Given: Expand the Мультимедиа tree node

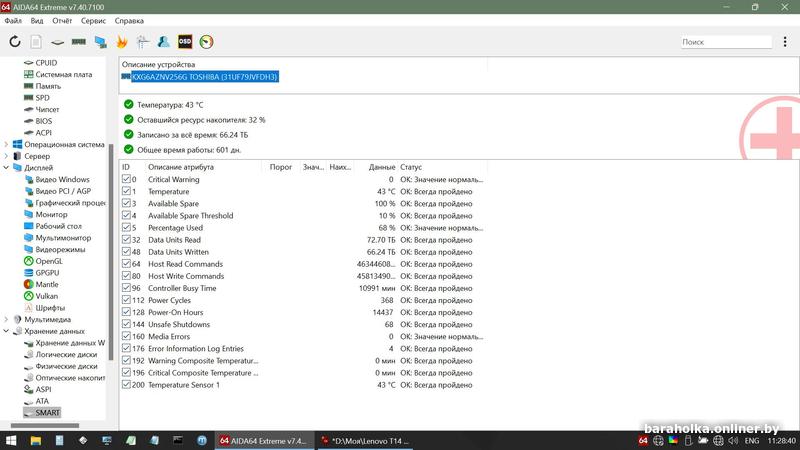Looking at the screenshot, I should point(6,320).
